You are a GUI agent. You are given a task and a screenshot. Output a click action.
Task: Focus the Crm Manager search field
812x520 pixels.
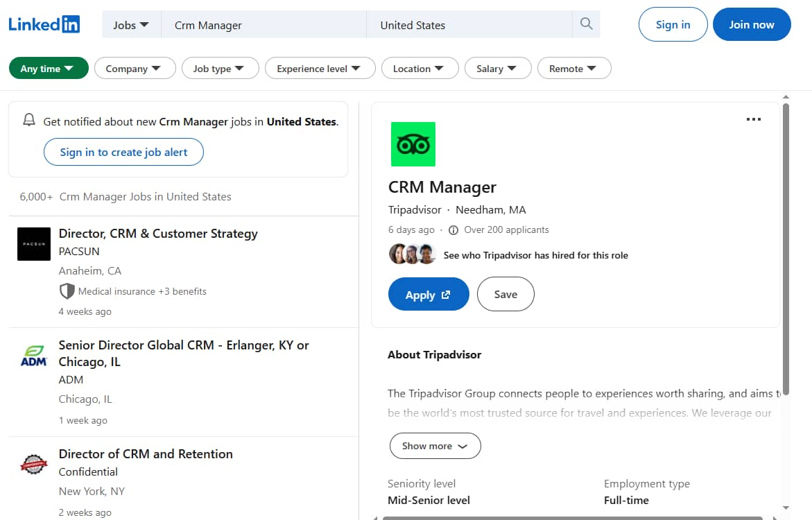264,25
